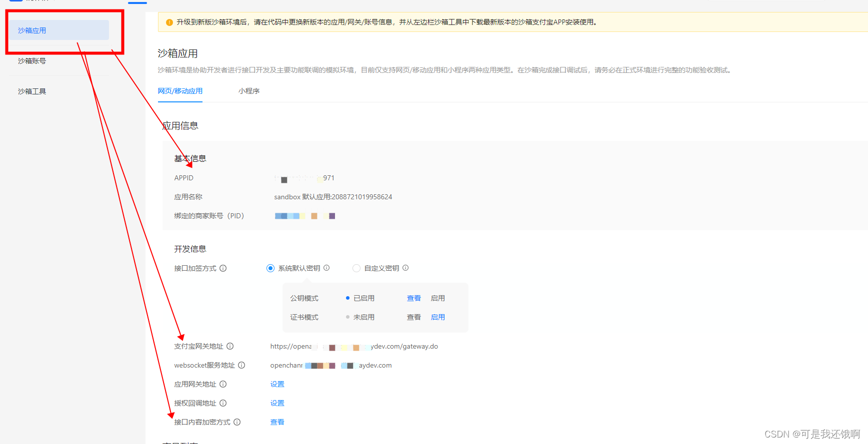Click 启用 for 证书模式
Viewport: 868px width, 444px height.
pyautogui.click(x=438, y=317)
